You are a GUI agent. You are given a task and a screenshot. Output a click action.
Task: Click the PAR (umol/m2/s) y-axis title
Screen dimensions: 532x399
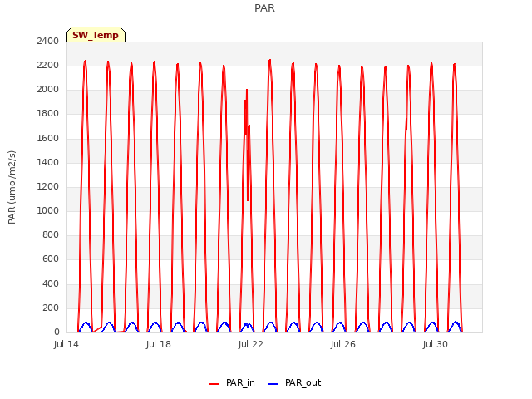[12, 187]
